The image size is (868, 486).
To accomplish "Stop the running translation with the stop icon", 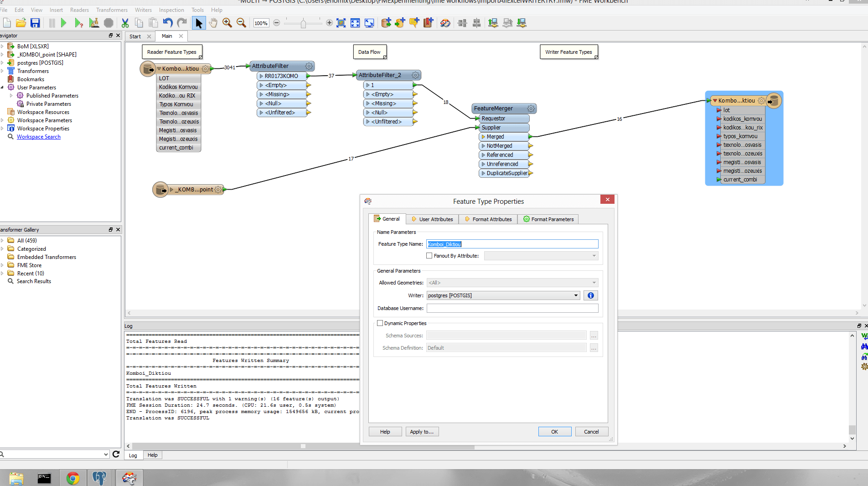I will point(108,23).
